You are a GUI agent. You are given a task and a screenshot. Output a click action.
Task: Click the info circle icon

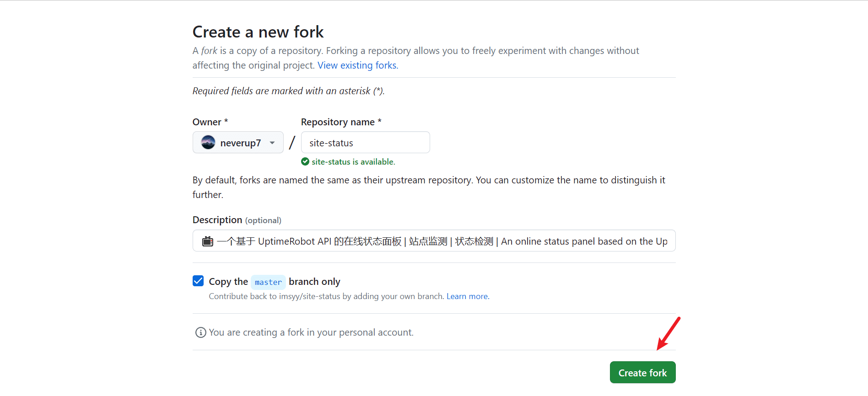[200, 332]
